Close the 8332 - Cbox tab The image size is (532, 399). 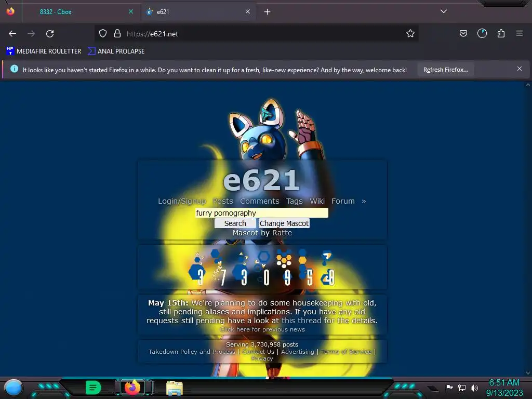131,11
